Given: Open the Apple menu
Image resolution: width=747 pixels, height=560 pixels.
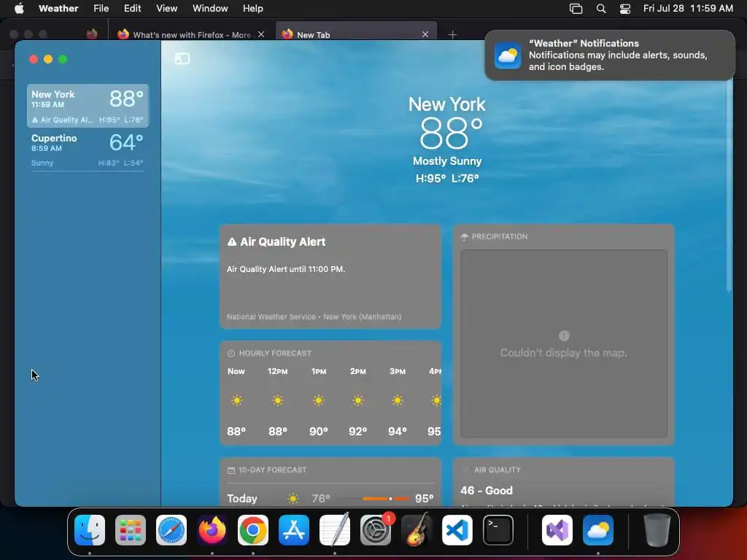Looking at the screenshot, I should 19,9.
